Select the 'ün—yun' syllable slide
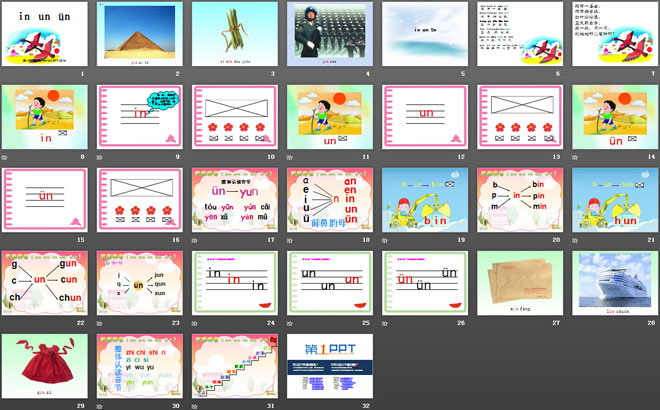 [235, 200]
